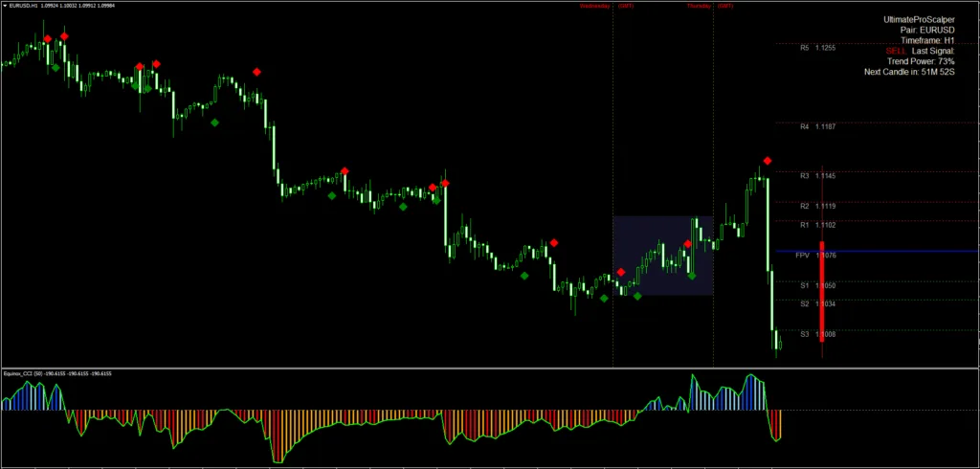
Task: Select the R5 1.1255 pivot label
Action: (x=817, y=48)
